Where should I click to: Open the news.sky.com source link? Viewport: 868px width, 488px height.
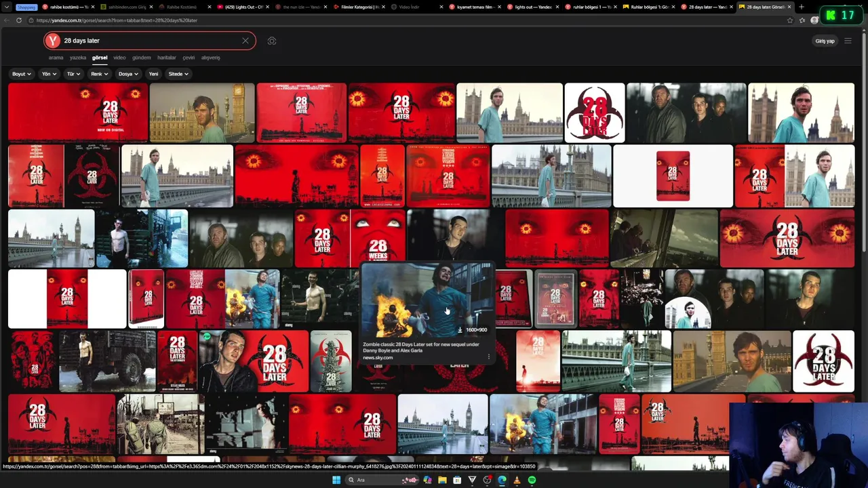tap(378, 357)
